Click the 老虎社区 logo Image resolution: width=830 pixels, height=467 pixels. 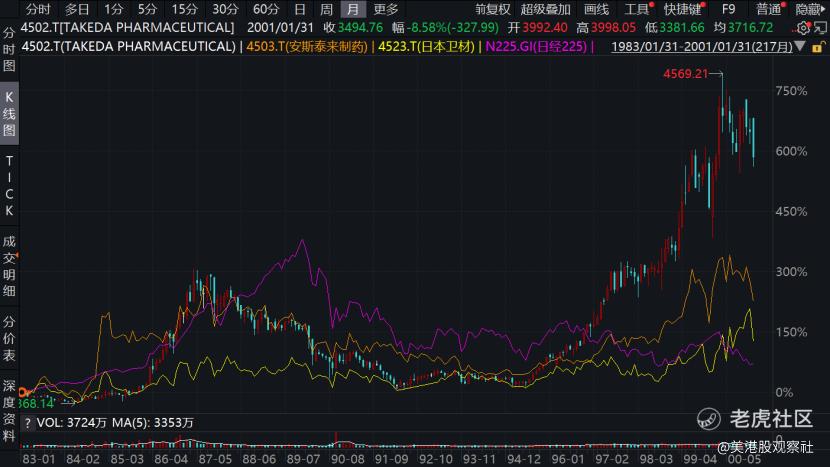point(755,419)
